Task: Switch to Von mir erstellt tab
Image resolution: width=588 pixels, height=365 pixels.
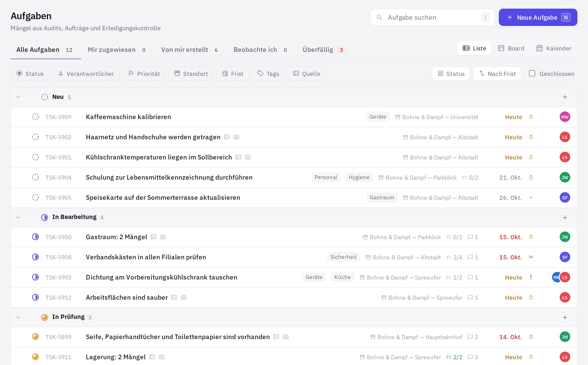Action: (190, 50)
